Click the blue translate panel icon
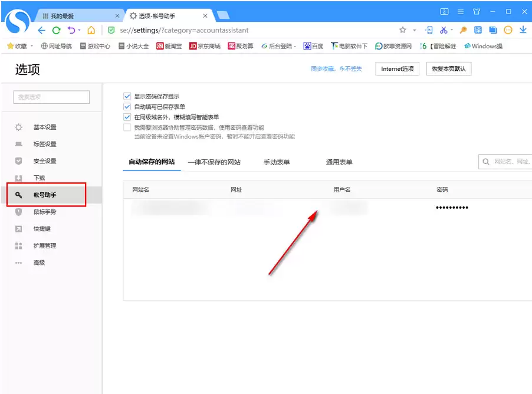 [478, 30]
